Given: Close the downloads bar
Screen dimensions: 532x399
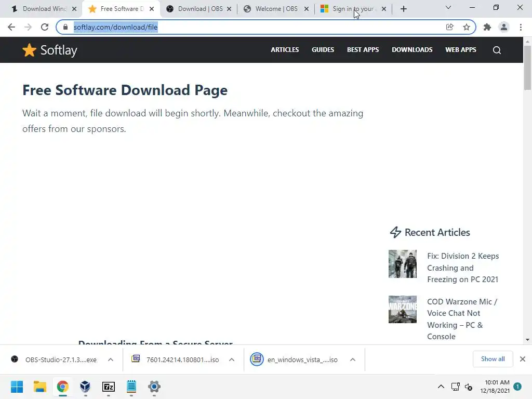Looking at the screenshot, I should (523, 359).
